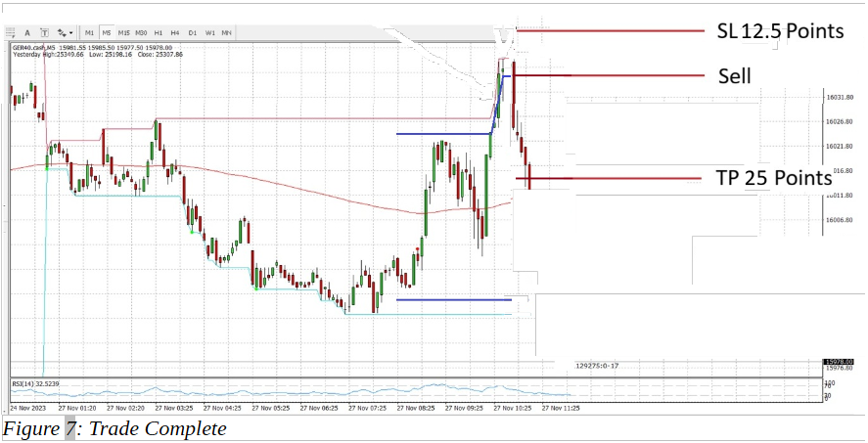
Task: Click the 27 Nov 07:25 time label
Action: pyautogui.click(x=367, y=408)
